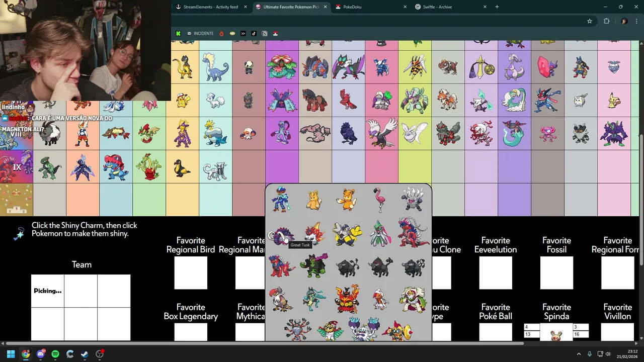Open Spotify from the taskbar
The image size is (644, 362).
tap(55, 354)
